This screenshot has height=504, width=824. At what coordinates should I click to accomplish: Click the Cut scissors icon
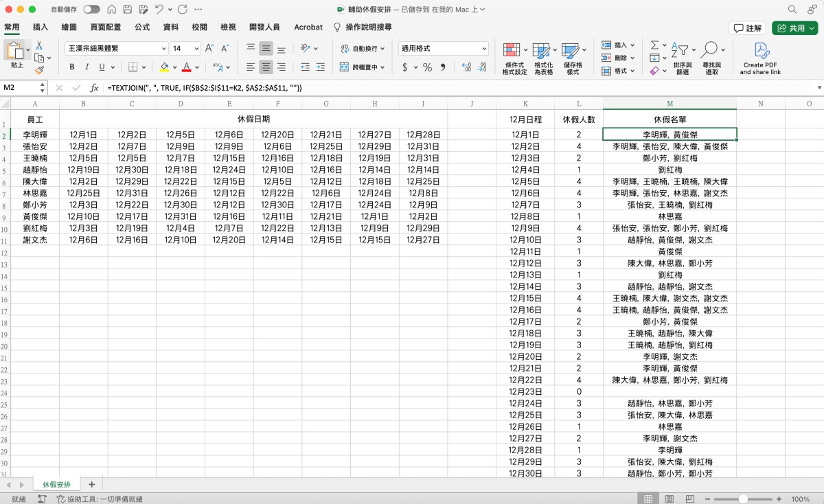[39, 45]
